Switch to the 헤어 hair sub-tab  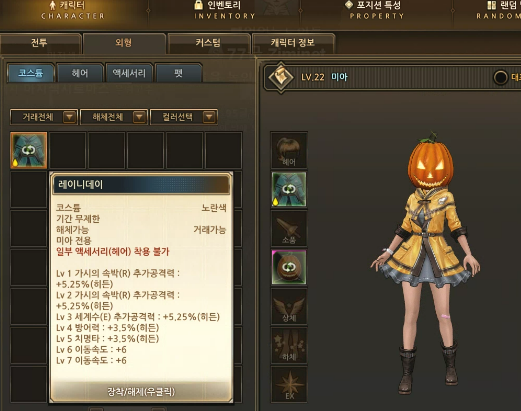point(80,73)
